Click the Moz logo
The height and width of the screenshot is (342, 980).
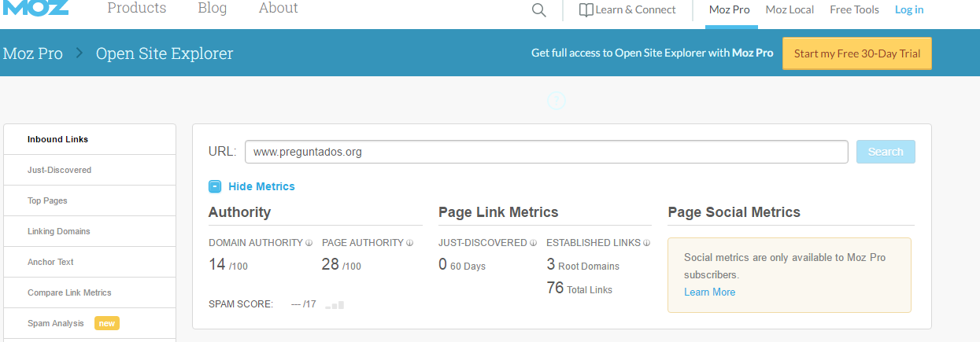[35, 8]
